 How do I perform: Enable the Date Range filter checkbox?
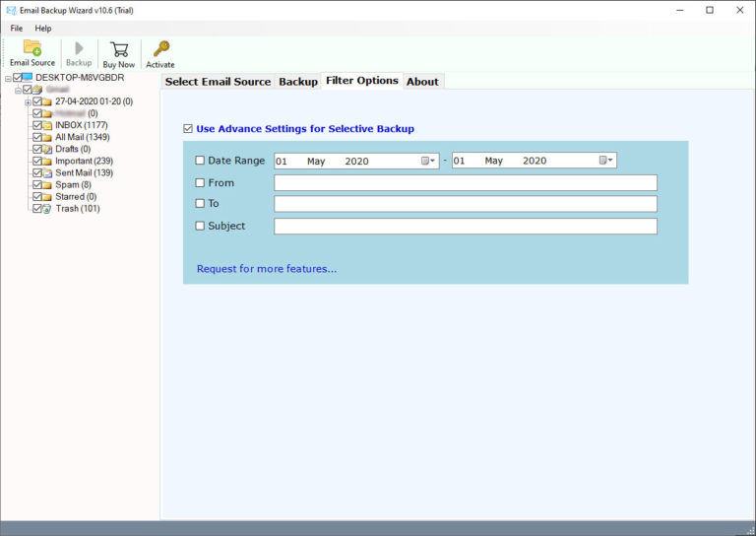tap(200, 161)
